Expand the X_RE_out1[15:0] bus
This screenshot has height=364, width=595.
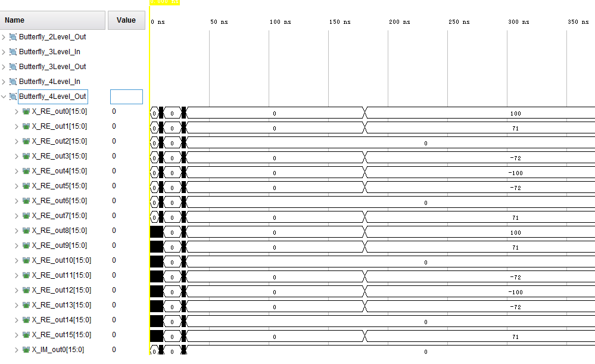click(x=16, y=126)
